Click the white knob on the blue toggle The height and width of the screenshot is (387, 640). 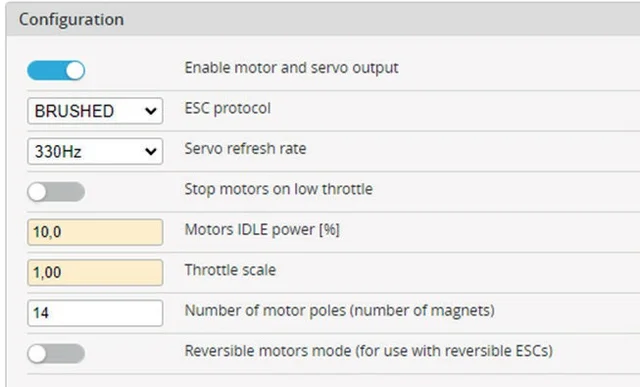point(75,71)
